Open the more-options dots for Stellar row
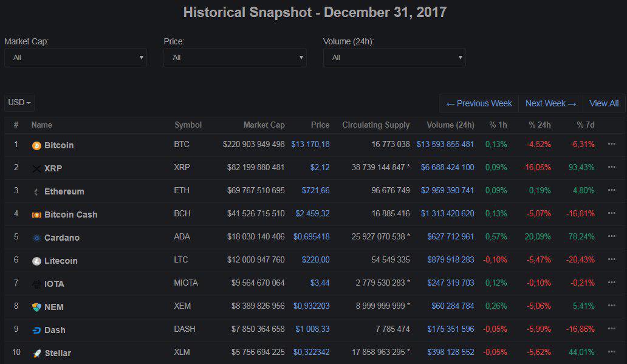Viewport: 627px width, 364px height. click(611, 352)
